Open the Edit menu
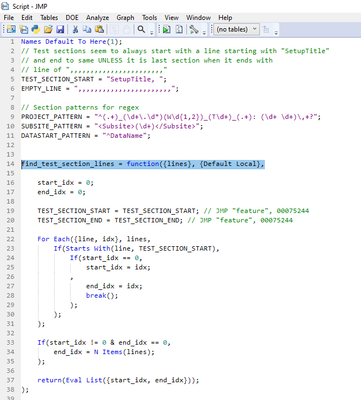 tap(27, 18)
